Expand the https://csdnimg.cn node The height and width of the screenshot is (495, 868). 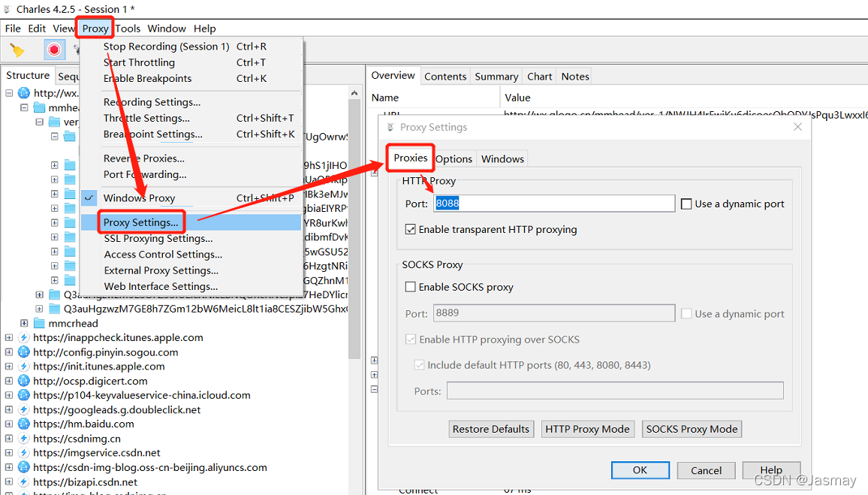point(9,438)
